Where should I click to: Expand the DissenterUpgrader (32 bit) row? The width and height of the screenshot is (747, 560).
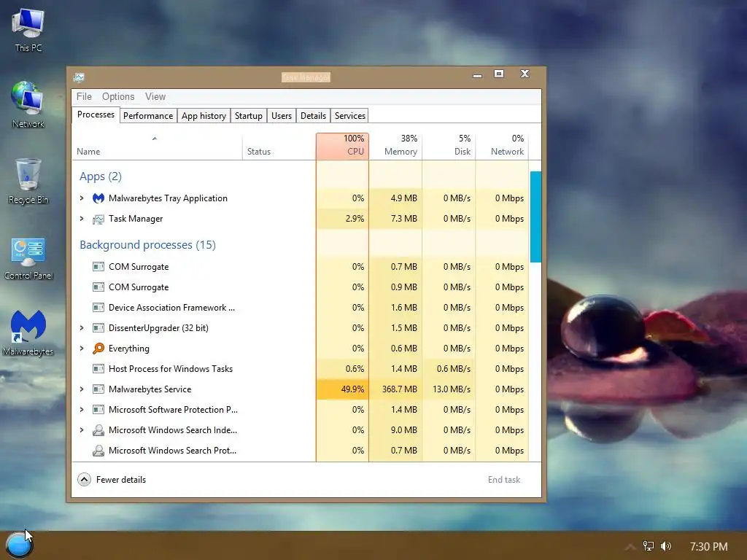[x=82, y=327]
